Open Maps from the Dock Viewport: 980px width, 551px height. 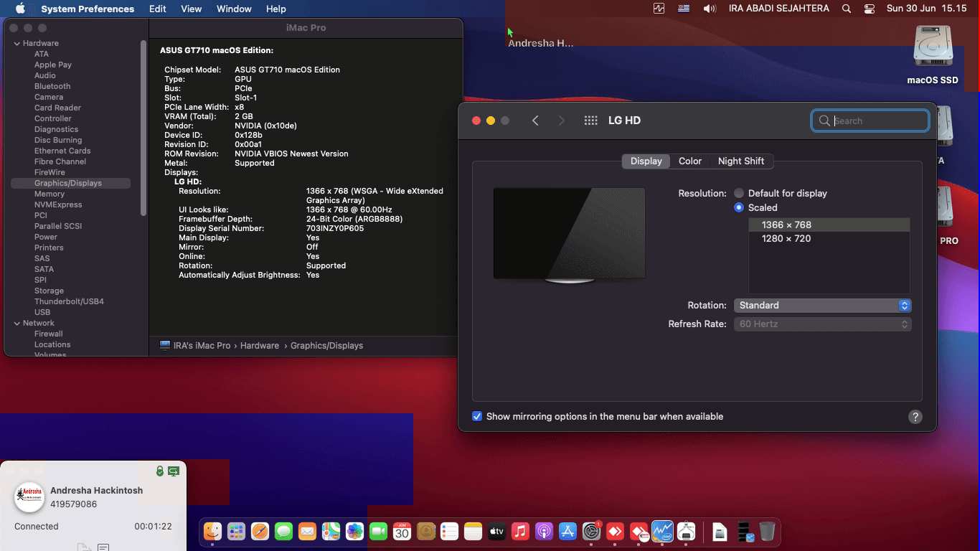coord(331,532)
